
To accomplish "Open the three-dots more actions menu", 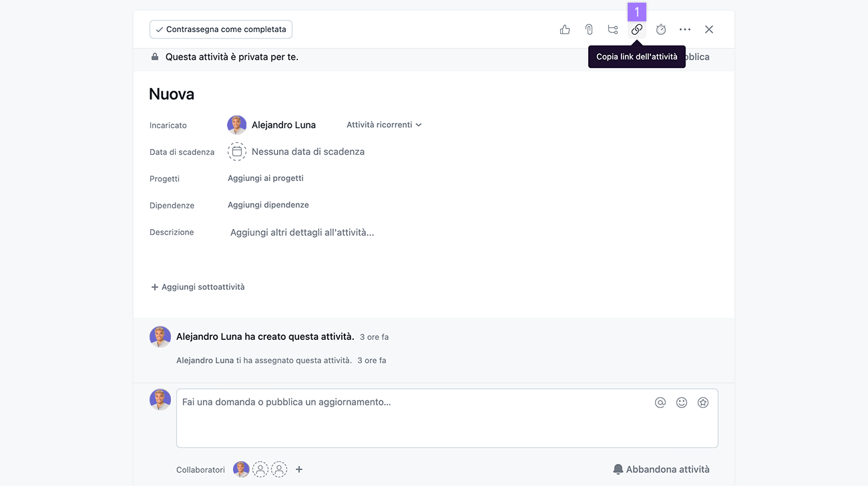I will point(685,29).
